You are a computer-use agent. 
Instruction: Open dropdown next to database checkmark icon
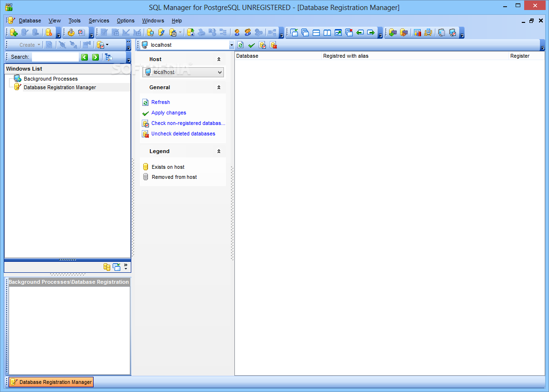(x=107, y=45)
